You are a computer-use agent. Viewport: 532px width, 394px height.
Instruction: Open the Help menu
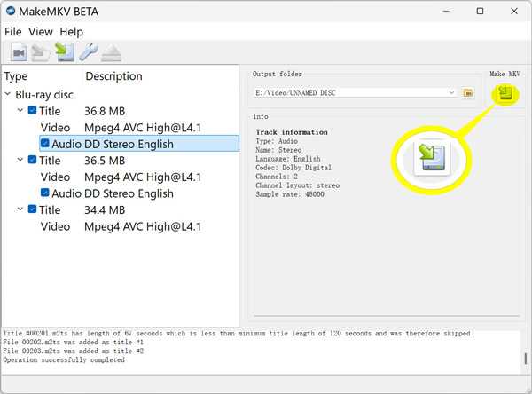71,32
